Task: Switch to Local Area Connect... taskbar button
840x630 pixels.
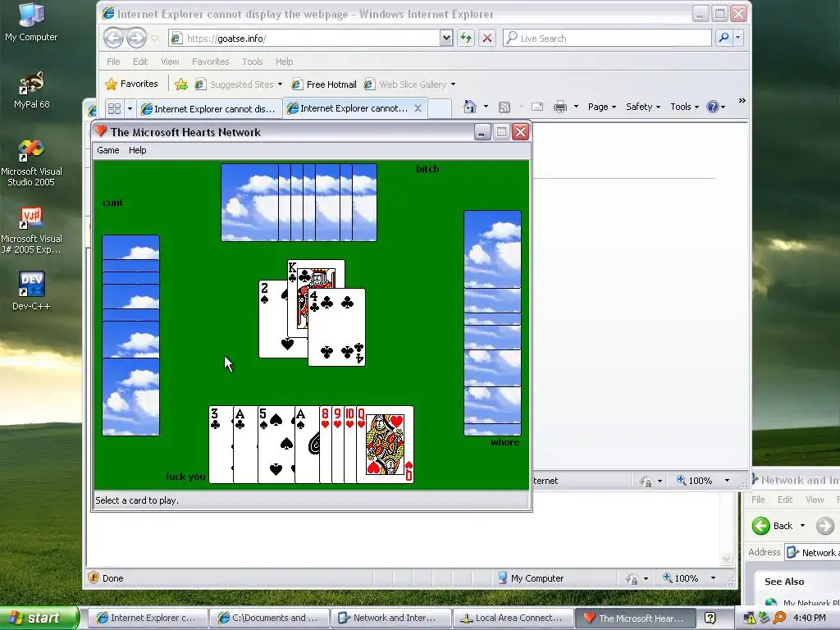Action: pyautogui.click(x=512, y=619)
